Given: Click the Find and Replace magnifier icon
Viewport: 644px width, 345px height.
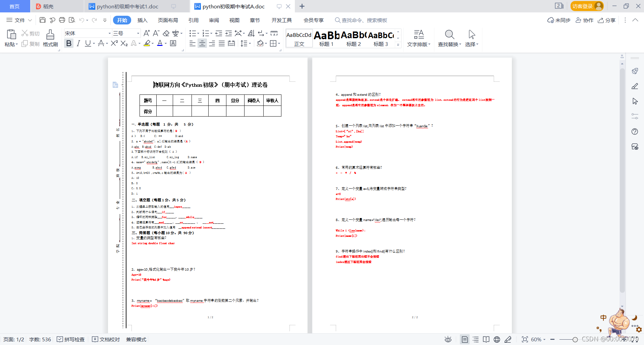Looking at the screenshot, I should pyautogui.click(x=449, y=34).
